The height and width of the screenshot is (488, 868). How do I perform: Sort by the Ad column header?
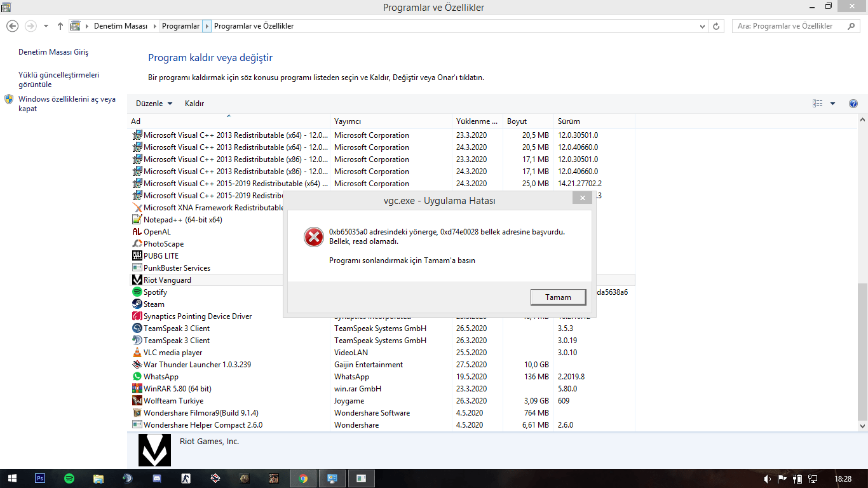click(x=229, y=121)
